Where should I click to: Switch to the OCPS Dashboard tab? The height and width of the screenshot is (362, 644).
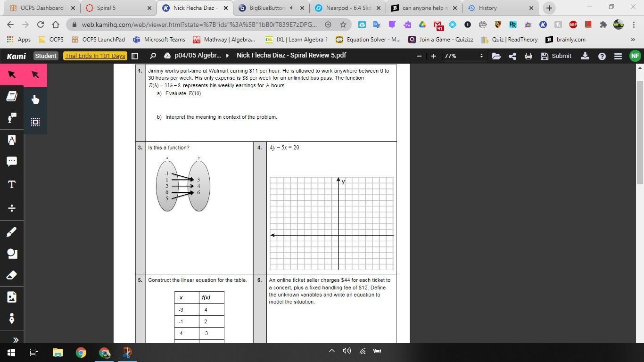click(x=42, y=8)
